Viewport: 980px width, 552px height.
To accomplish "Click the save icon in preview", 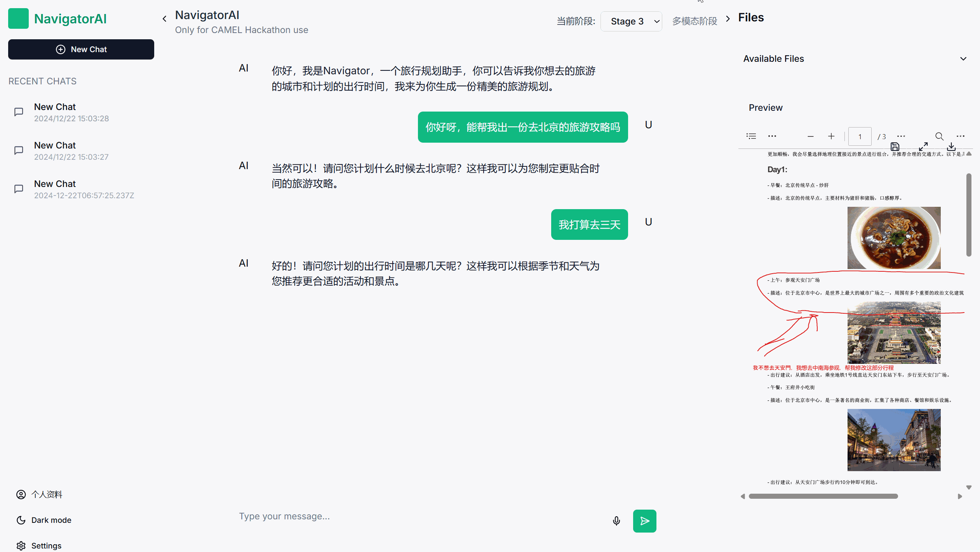I will [895, 147].
